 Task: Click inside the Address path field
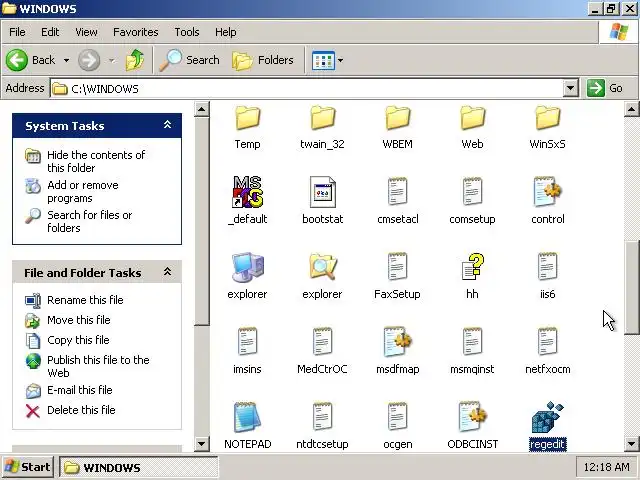coord(306,89)
